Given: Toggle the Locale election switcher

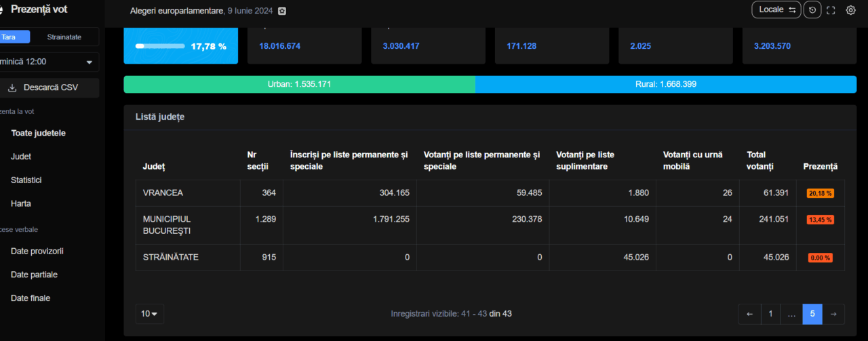Looking at the screenshot, I should [x=776, y=9].
